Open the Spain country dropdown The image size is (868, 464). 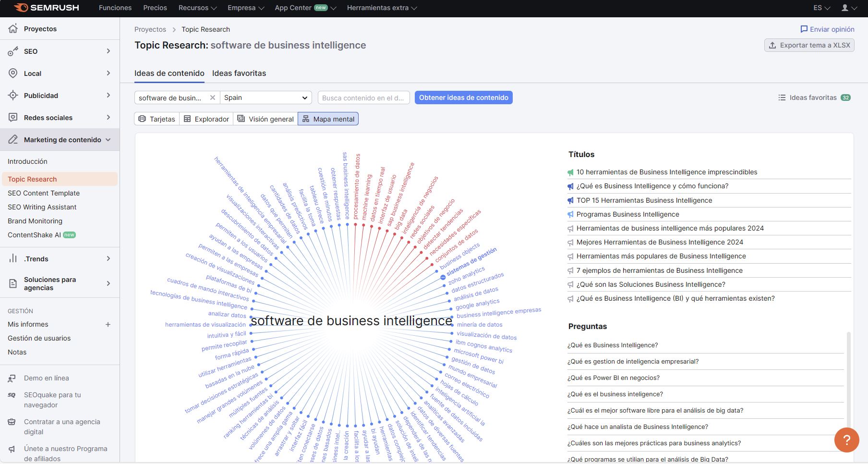click(265, 98)
